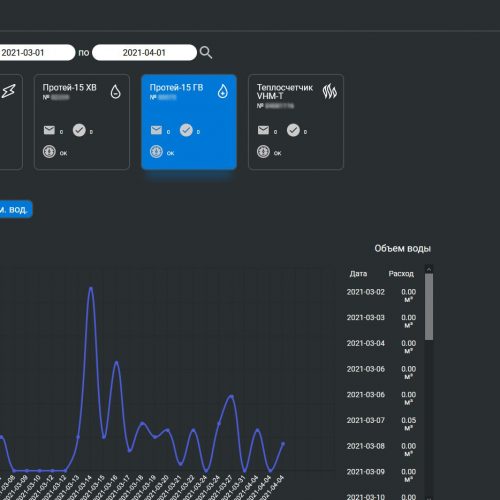Click the lightning bolt icon on the electricity card
Viewport: 500px width, 500px height.
pos(8,91)
